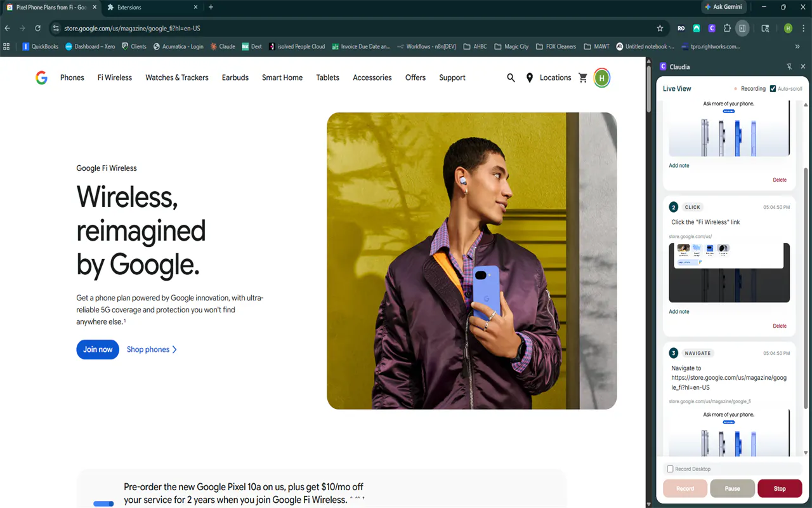Screen dimensions: 812x508
Task: Open the isolved People Cloud bookmark
Action: click(x=297, y=46)
